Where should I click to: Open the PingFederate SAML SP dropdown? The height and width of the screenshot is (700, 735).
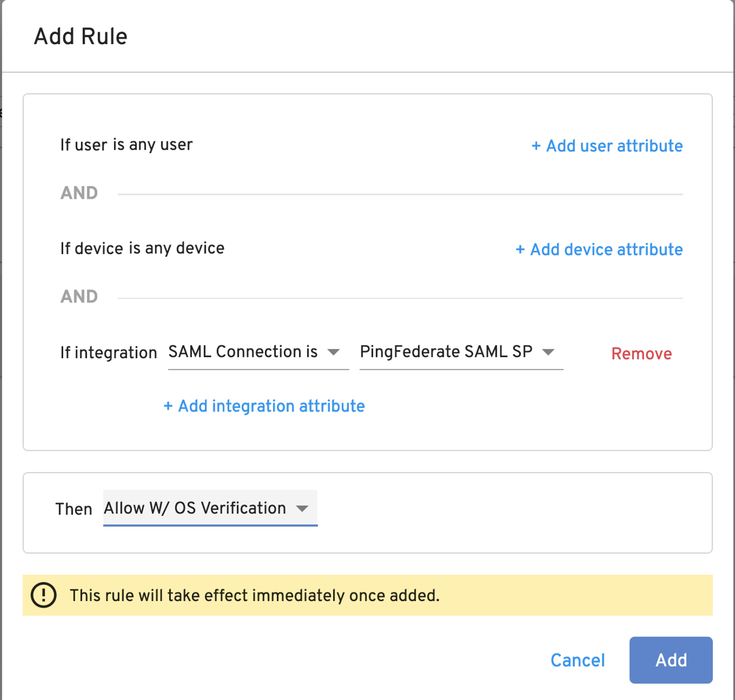[x=446, y=352]
